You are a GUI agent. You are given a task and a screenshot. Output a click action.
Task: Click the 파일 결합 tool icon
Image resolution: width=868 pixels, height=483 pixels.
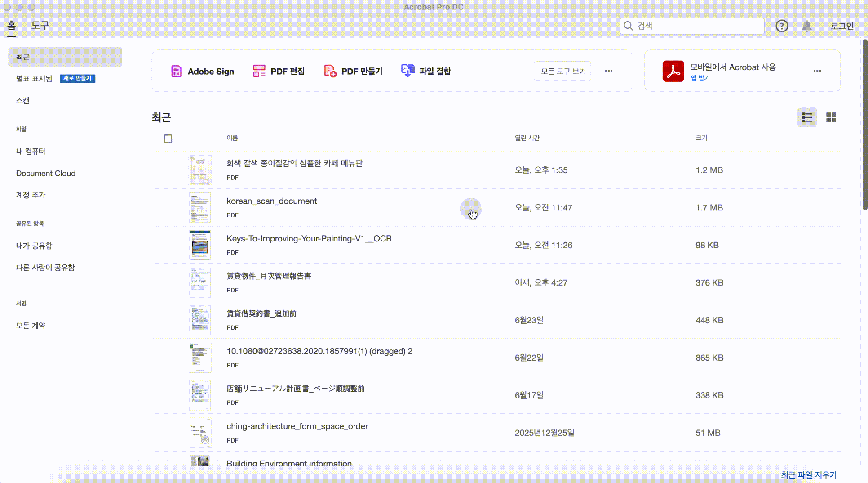[407, 71]
